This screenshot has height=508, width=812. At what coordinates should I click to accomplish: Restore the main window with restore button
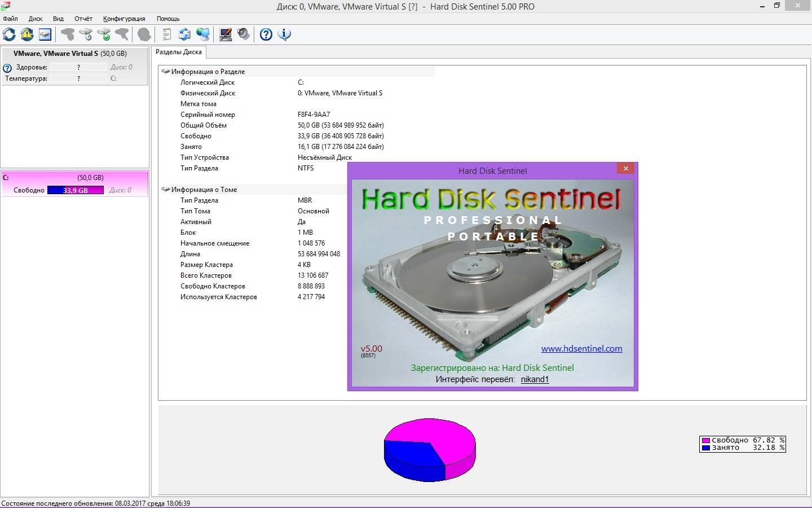point(776,5)
